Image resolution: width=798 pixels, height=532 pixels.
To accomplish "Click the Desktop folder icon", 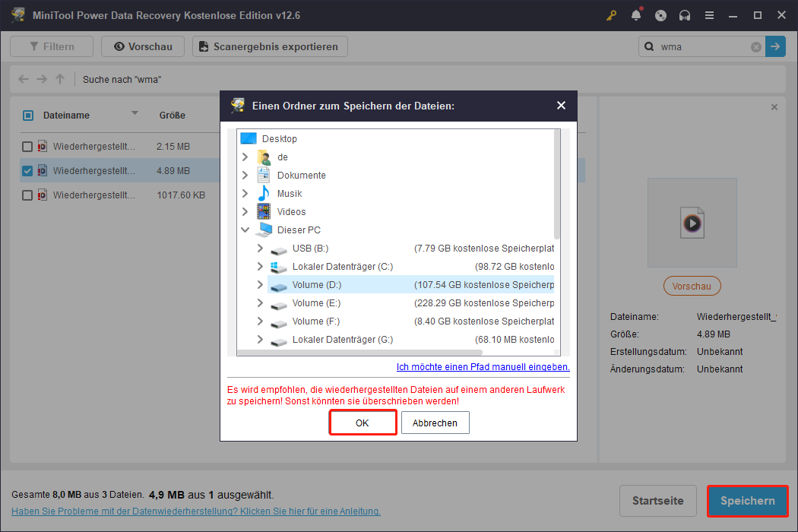I will click(x=249, y=138).
